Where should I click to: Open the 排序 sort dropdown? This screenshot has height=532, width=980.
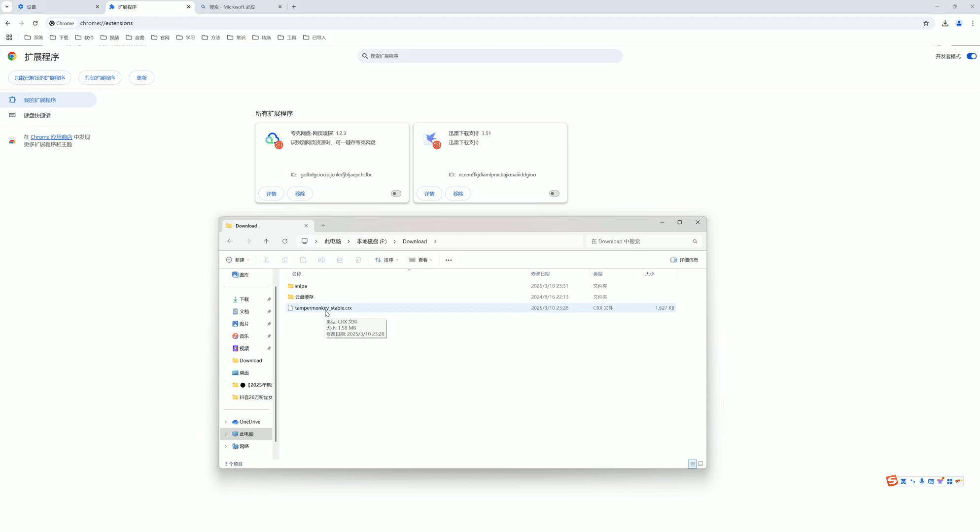(x=386, y=260)
